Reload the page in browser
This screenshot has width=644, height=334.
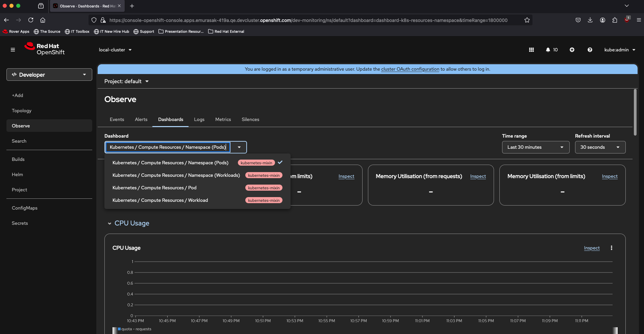[x=31, y=20]
